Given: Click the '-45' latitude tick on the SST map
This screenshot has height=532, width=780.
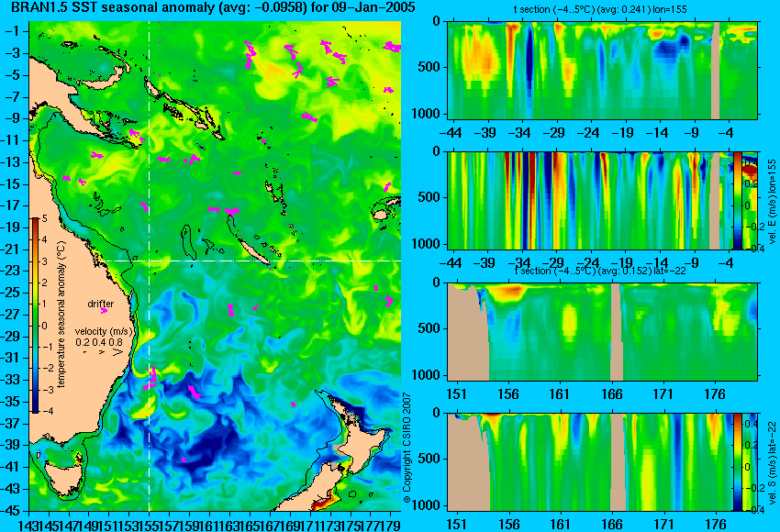Looking at the screenshot, I should pos(11,511).
